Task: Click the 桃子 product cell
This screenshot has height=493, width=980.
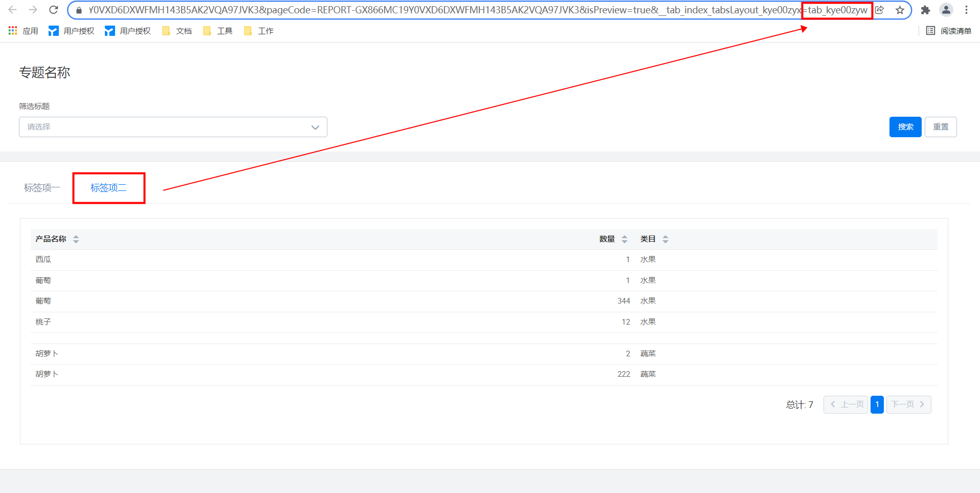Action: pyautogui.click(x=43, y=322)
